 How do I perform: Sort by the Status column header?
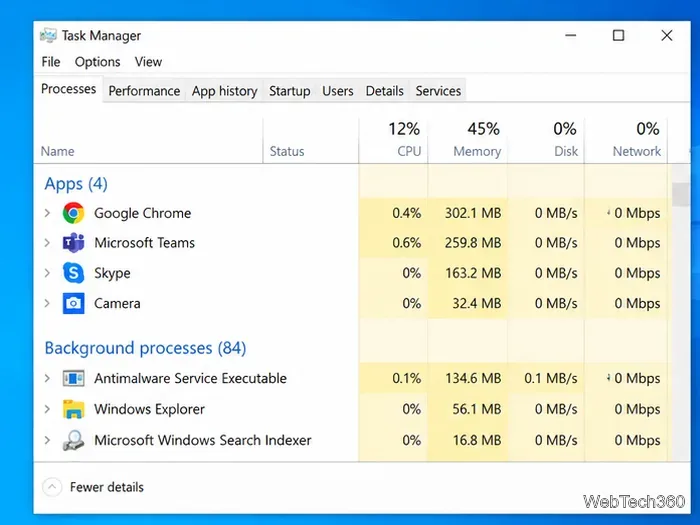[x=311, y=141]
